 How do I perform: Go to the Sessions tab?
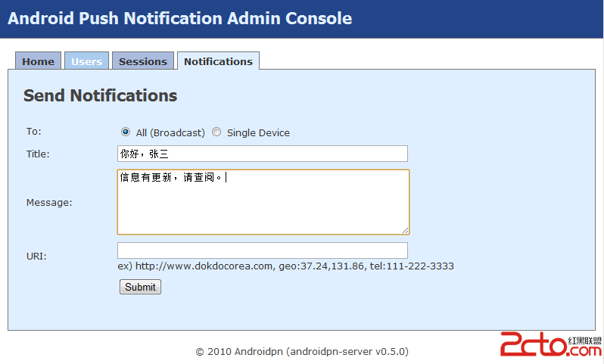pos(143,61)
